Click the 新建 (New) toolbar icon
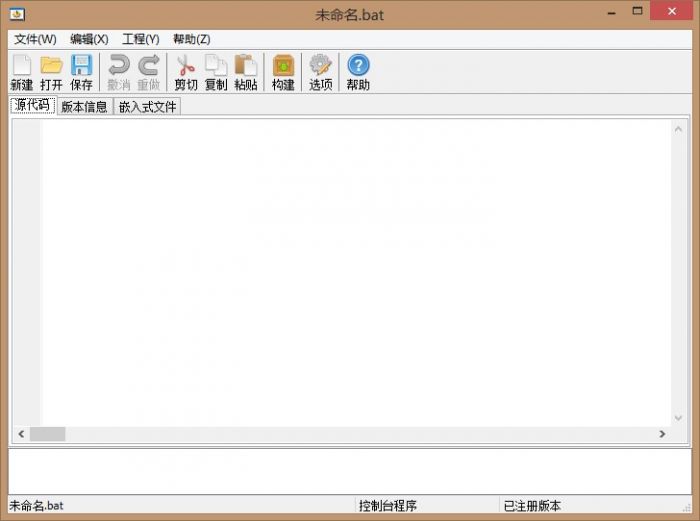This screenshot has height=521, width=700. pos(21,72)
